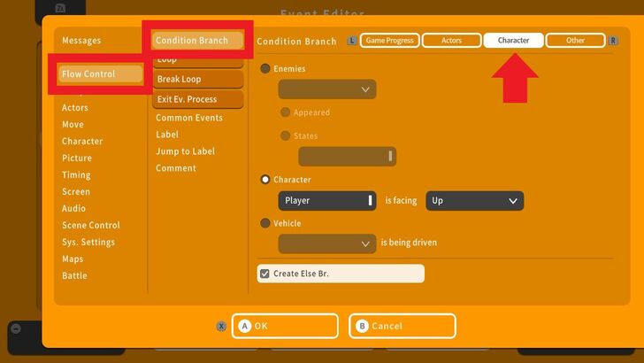Viewport: 644px width, 363px height.
Task: Switch to the Game Progress tab
Action: [389, 41]
